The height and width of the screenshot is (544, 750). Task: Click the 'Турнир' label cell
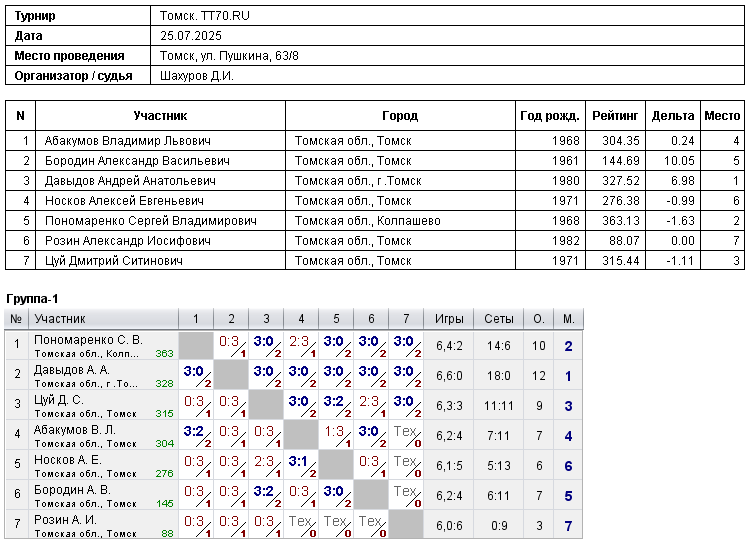tap(78, 16)
